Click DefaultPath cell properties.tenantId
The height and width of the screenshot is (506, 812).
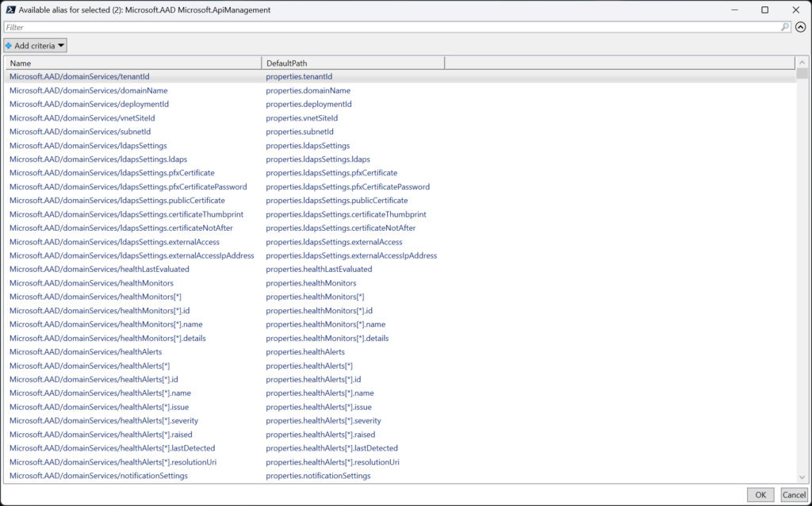click(x=299, y=77)
